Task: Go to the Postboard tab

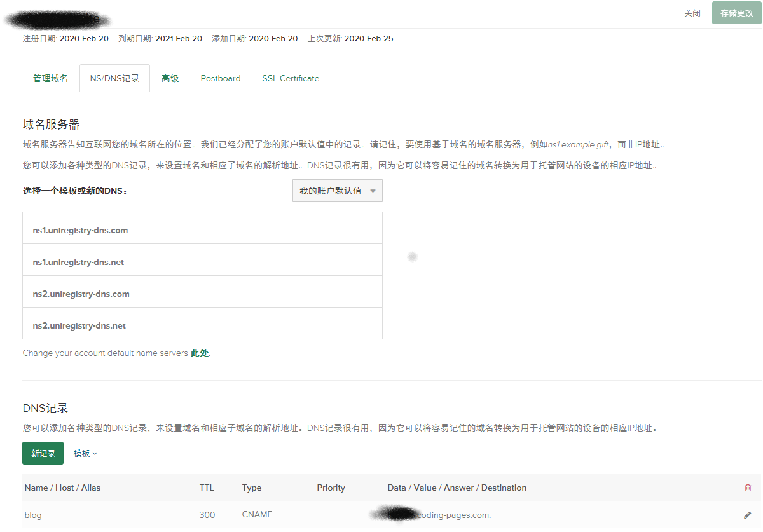Action: click(x=221, y=78)
